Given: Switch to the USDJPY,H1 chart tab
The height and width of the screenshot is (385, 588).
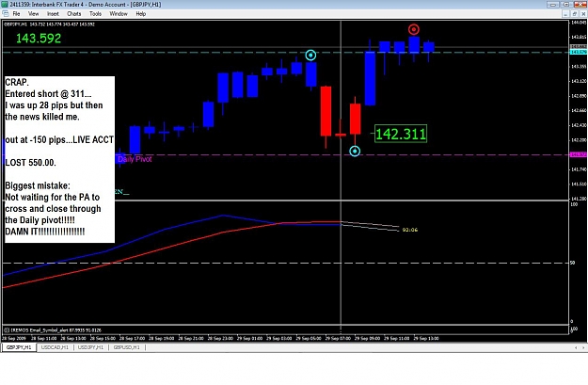Looking at the screenshot, I should [90, 347].
